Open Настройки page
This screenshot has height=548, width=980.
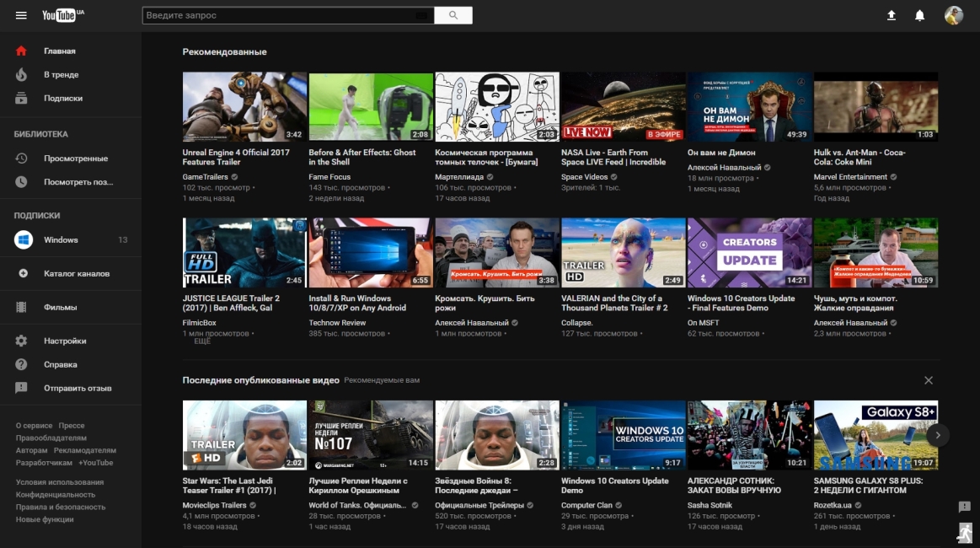pyautogui.click(x=65, y=341)
